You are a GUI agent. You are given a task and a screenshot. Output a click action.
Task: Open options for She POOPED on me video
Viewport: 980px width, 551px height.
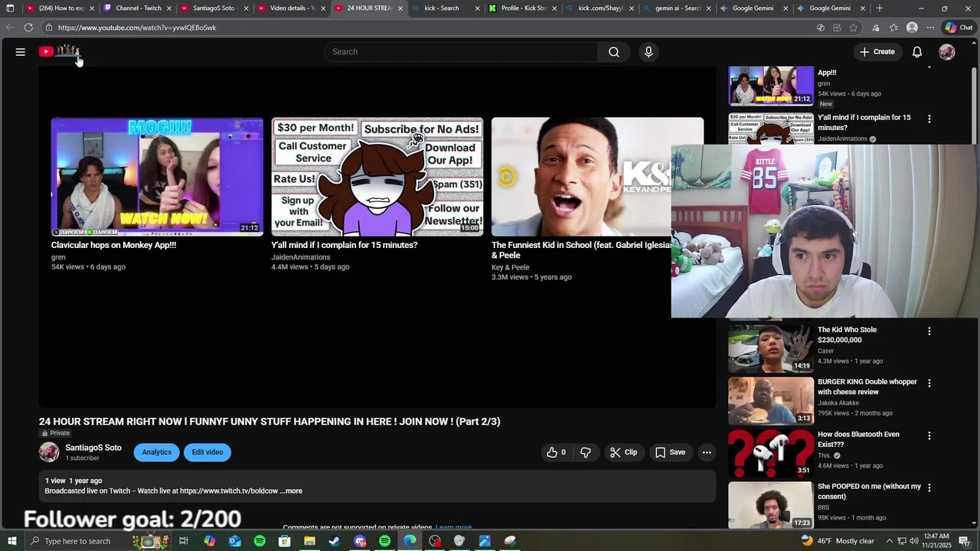(929, 487)
